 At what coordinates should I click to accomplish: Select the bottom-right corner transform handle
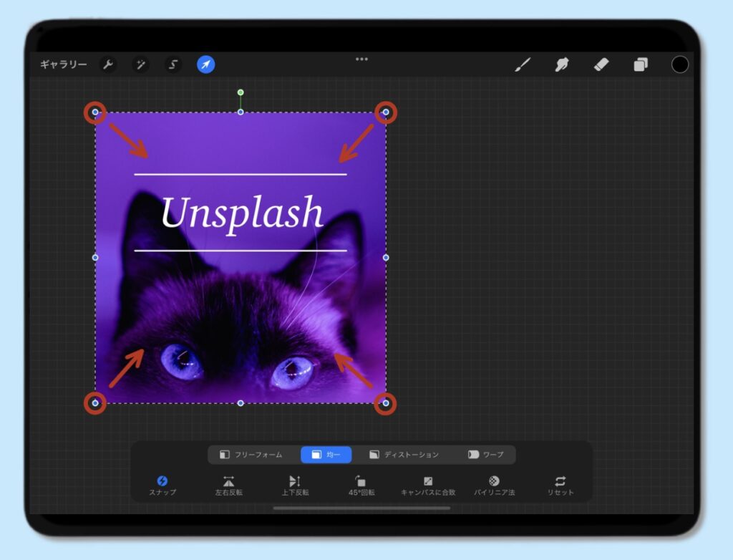[x=386, y=402]
